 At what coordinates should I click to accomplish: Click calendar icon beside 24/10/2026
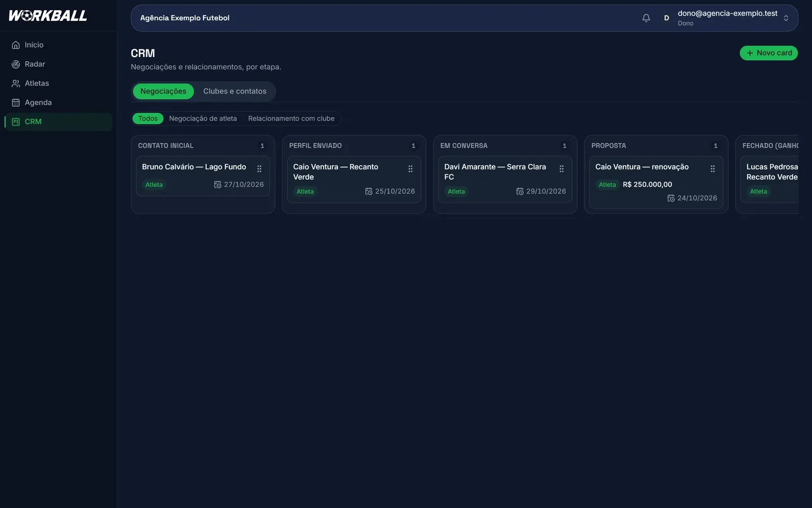coord(671,198)
